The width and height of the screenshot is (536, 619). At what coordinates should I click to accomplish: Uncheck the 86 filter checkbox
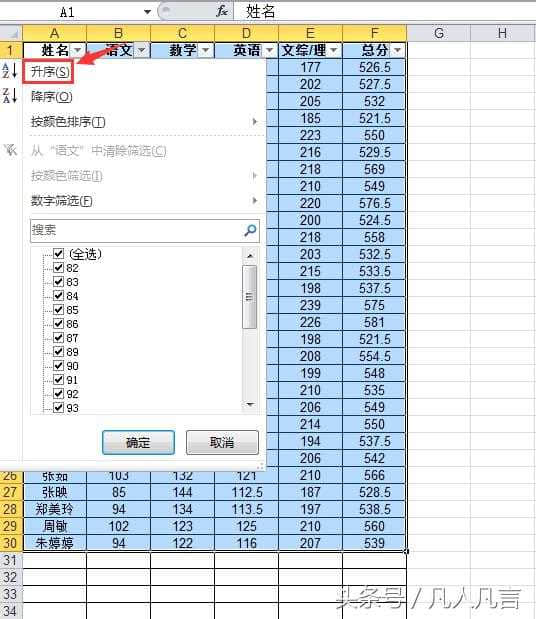tap(58, 324)
